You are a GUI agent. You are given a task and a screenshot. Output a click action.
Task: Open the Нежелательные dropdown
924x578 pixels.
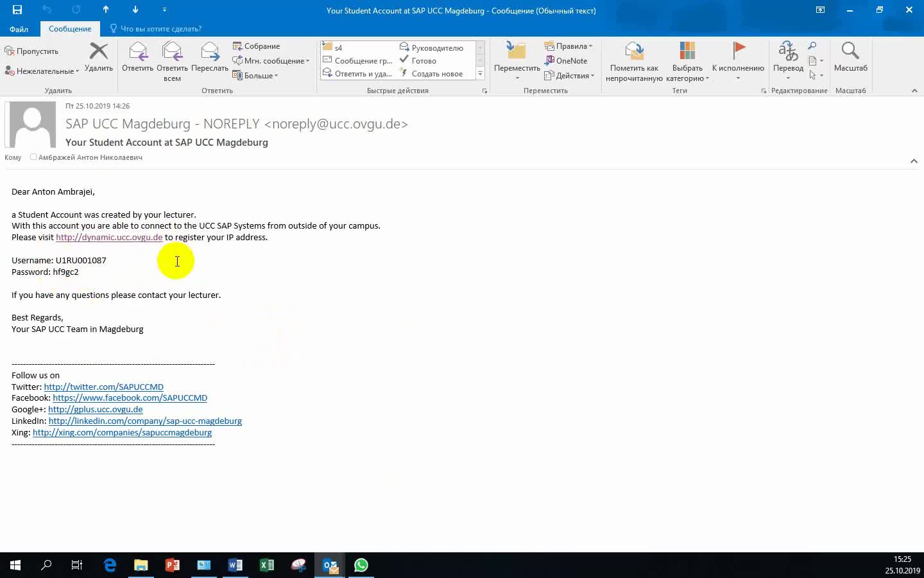[42, 71]
